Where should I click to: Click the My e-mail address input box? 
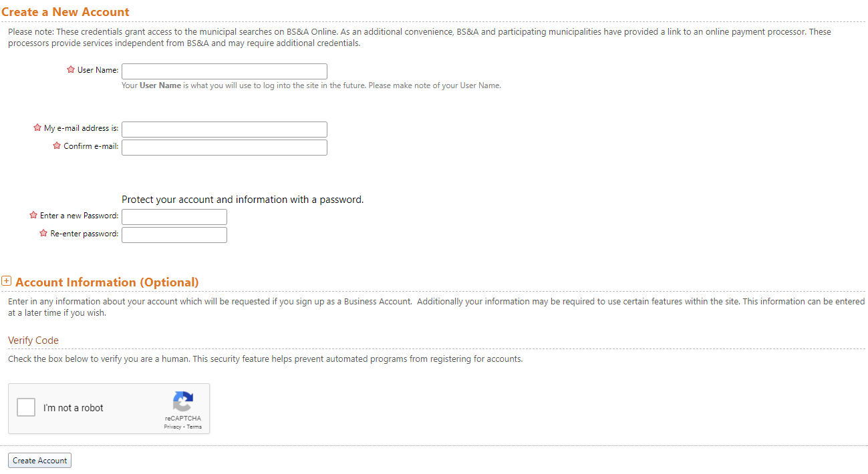pyautogui.click(x=224, y=129)
